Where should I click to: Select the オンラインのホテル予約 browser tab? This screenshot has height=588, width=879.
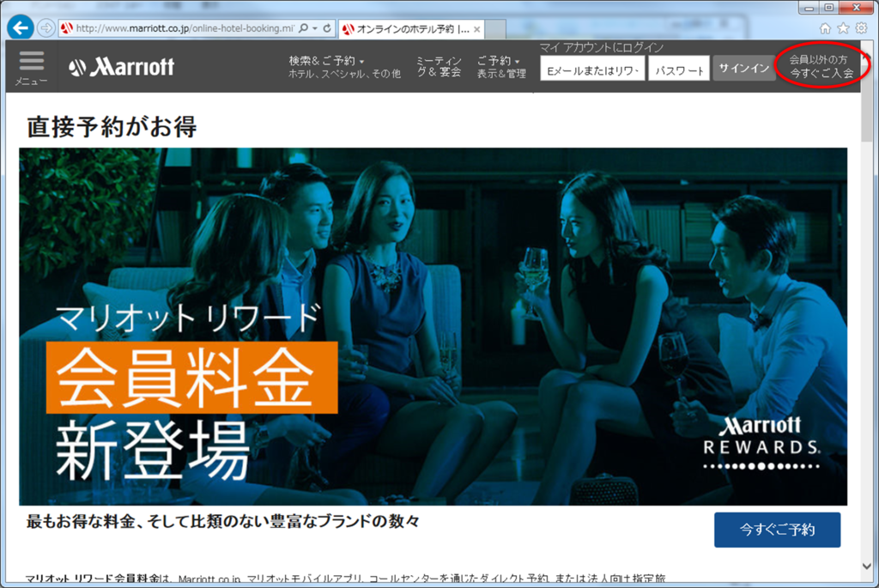pos(410,29)
